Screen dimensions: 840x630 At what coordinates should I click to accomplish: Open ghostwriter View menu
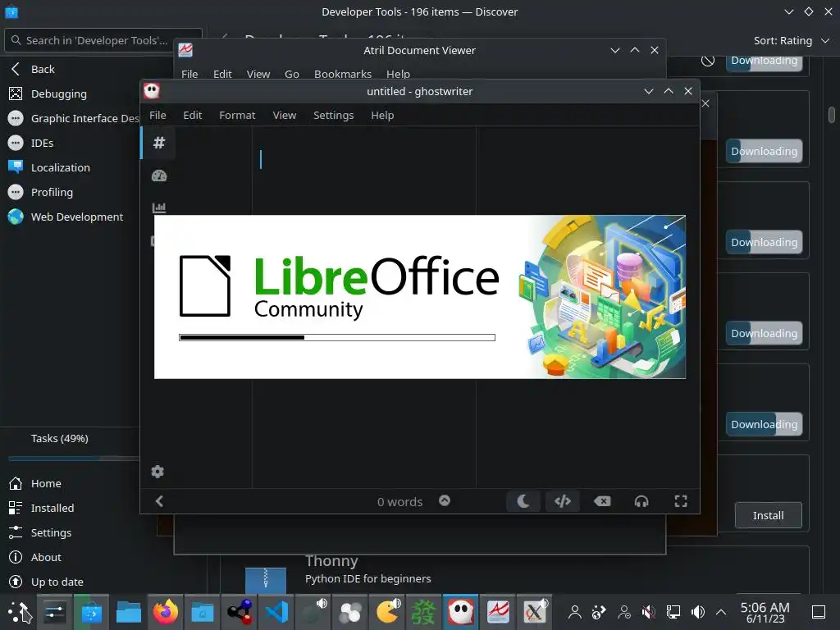(x=285, y=115)
